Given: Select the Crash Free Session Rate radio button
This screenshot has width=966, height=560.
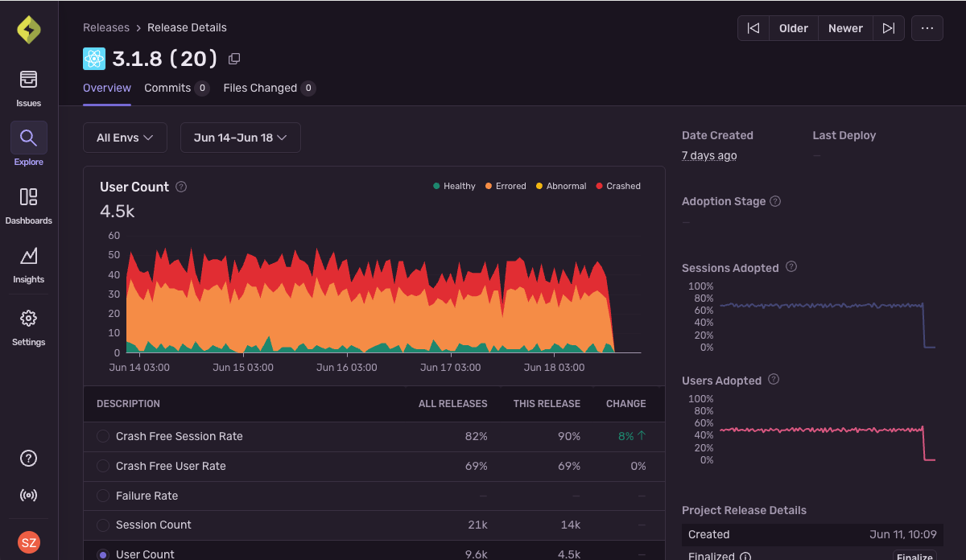Looking at the screenshot, I should [x=102, y=436].
